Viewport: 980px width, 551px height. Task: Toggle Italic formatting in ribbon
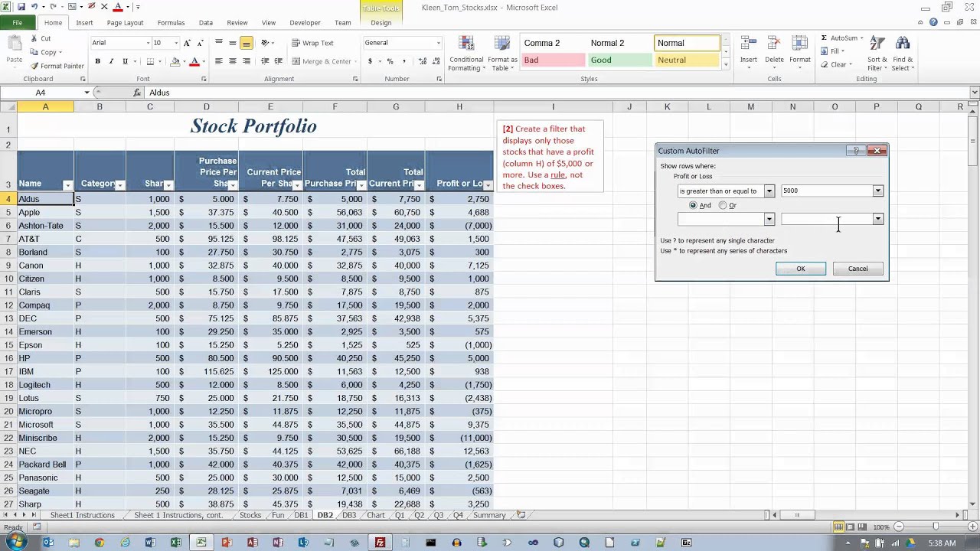(x=111, y=61)
